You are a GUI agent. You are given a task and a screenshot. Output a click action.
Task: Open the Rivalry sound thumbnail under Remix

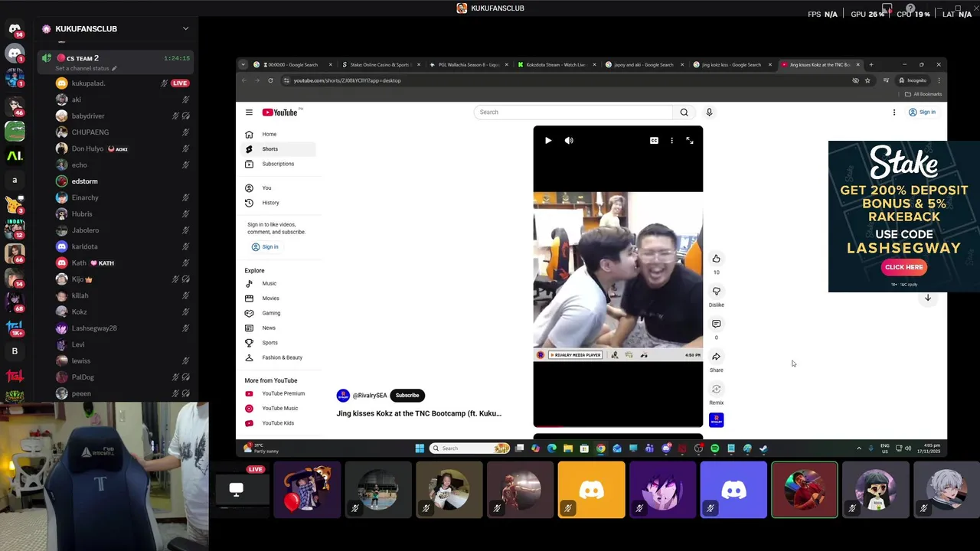pos(717,420)
